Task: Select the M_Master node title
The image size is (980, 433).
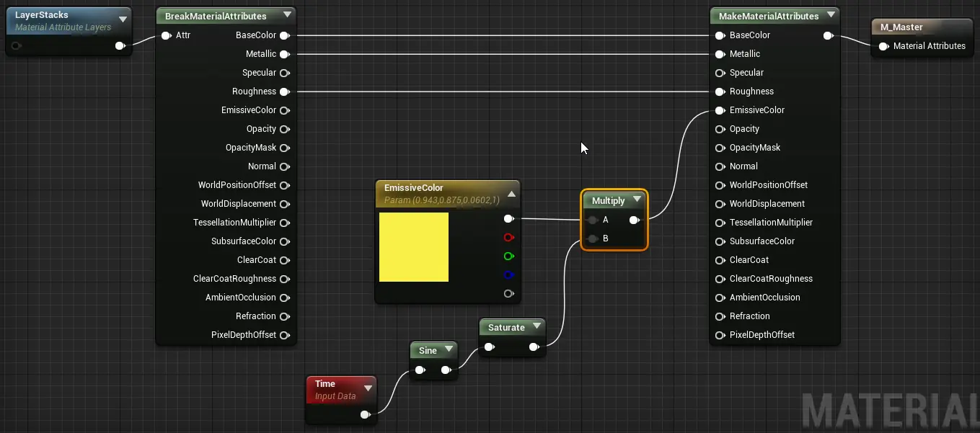Action: (901, 27)
